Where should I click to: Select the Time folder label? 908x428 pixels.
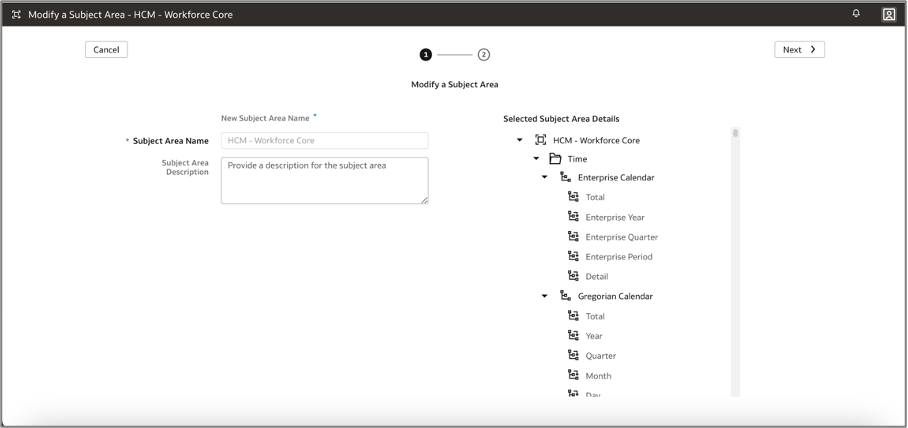point(577,159)
